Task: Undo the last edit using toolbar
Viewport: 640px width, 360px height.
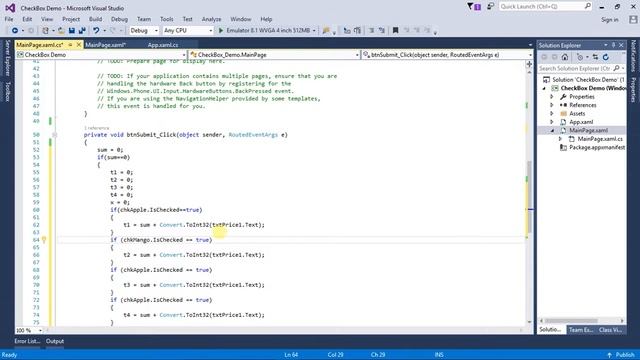Action: tap(96, 31)
